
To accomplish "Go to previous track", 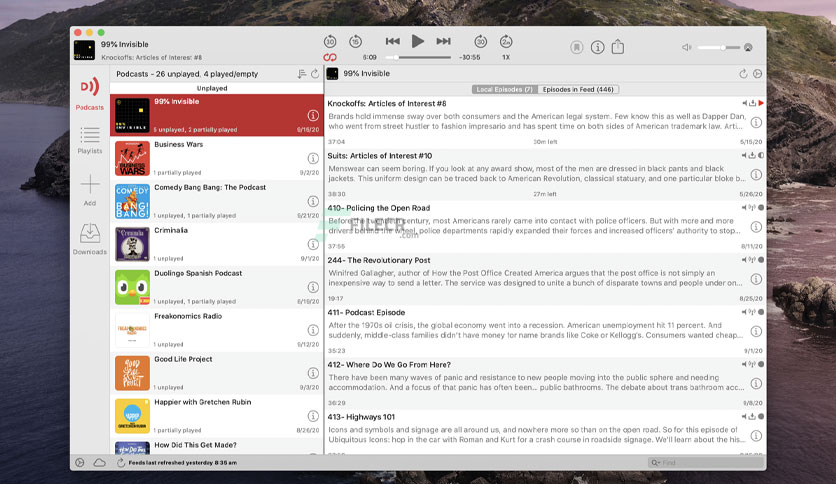I will point(393,41).
